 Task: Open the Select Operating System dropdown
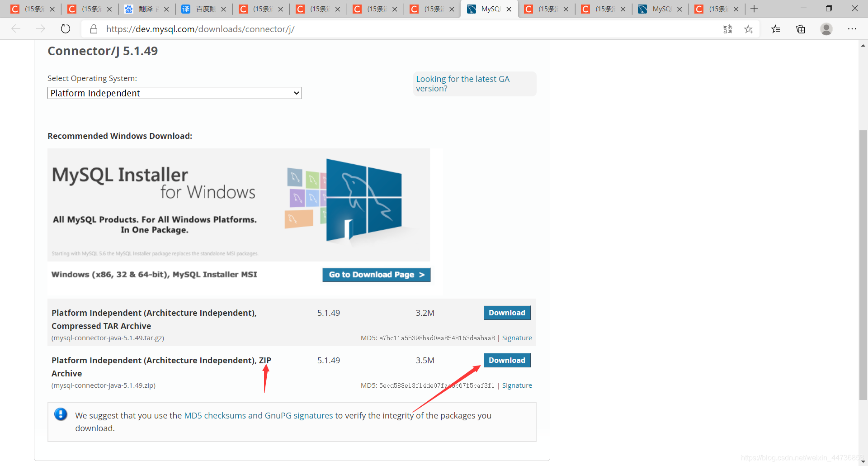175,93
